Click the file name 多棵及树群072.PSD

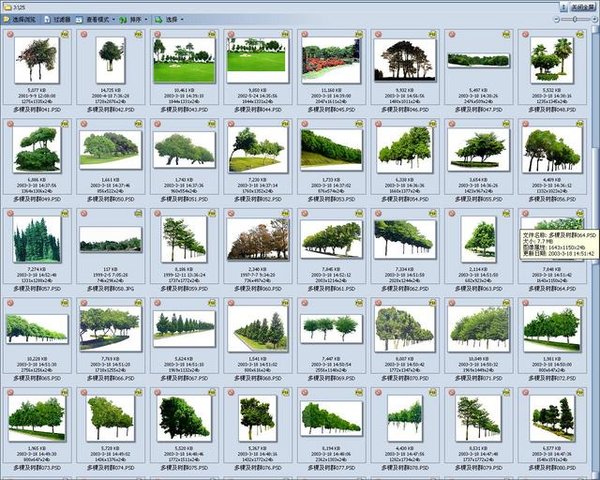click(x=552, y=379)
